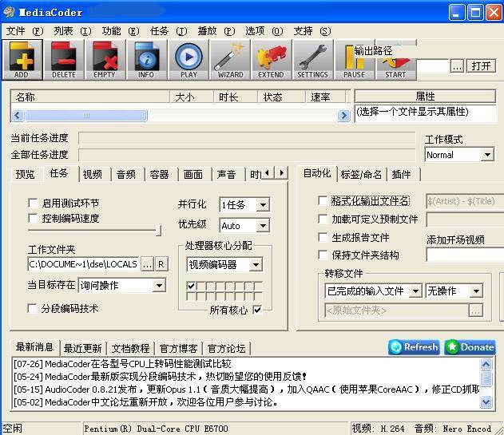Click the encoding speed slider handle

pyautogui.click(x=158, y=231)
